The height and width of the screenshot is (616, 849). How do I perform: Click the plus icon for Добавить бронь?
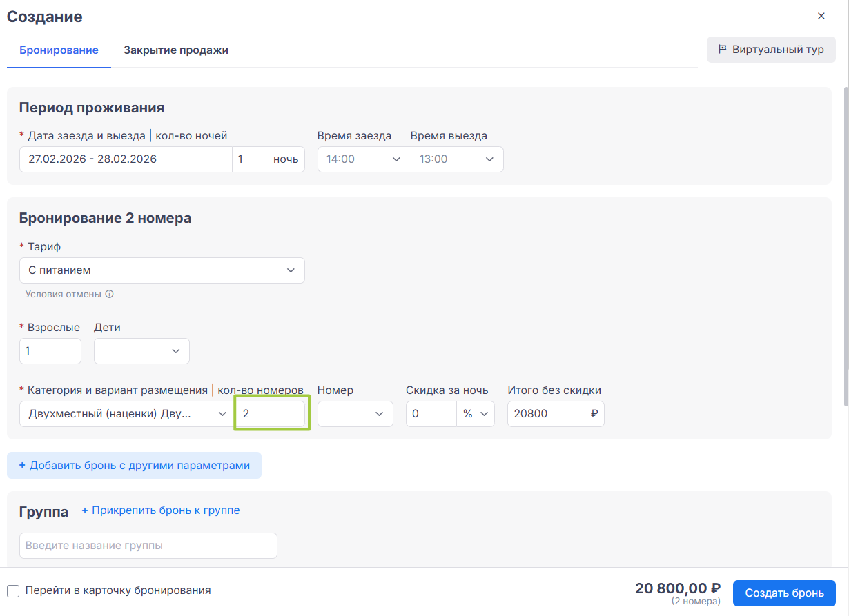pos(22,466)
